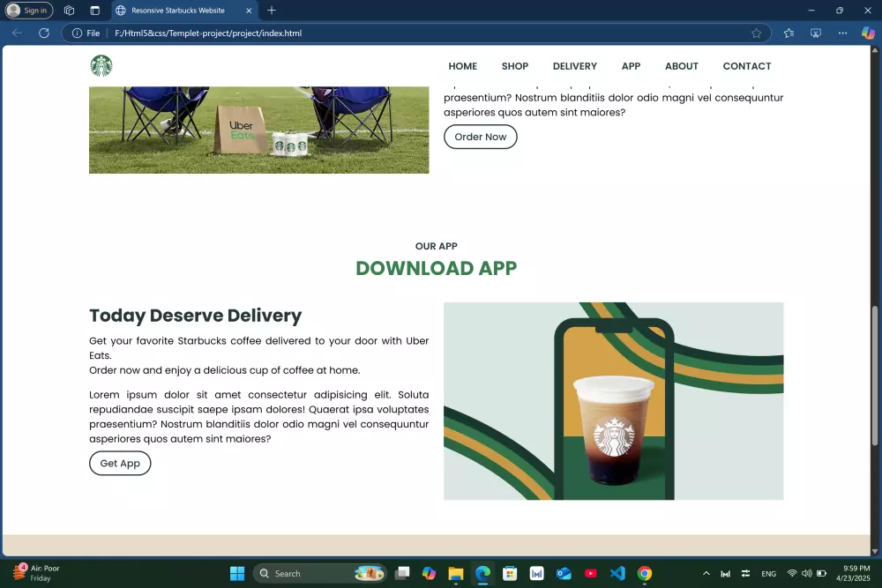Viewport: 882px width, 588px height.
Task: Click the Uber Eats delivery image
Action: [x=258, y=130]
